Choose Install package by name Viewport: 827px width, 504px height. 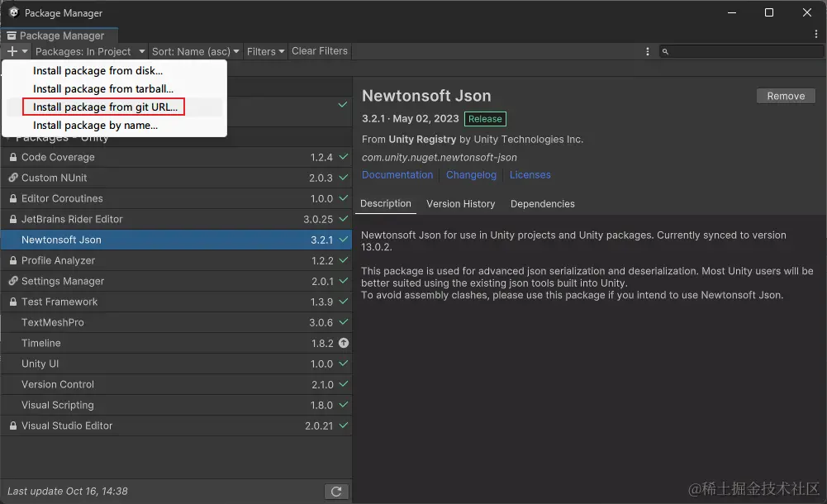(115, 125)
